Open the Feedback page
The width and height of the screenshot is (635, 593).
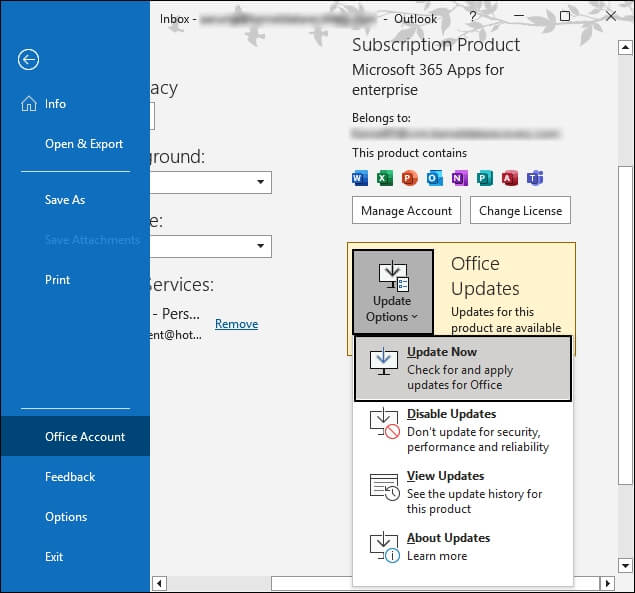[75, 477]
